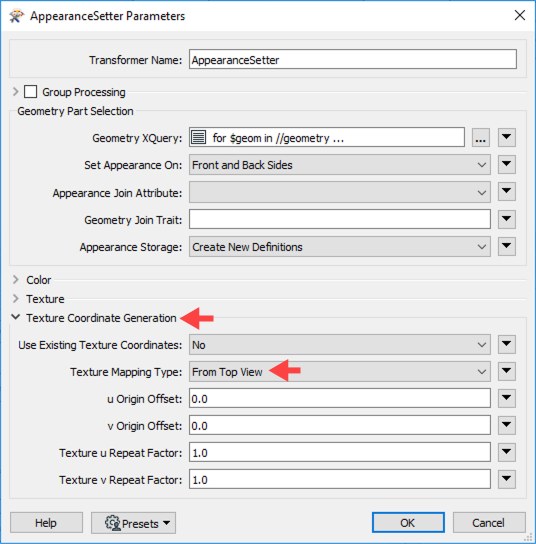The image size is (536, 544).
Task: Open the arrow menu beside Set Appearance On
Action: tap(507, 164)
